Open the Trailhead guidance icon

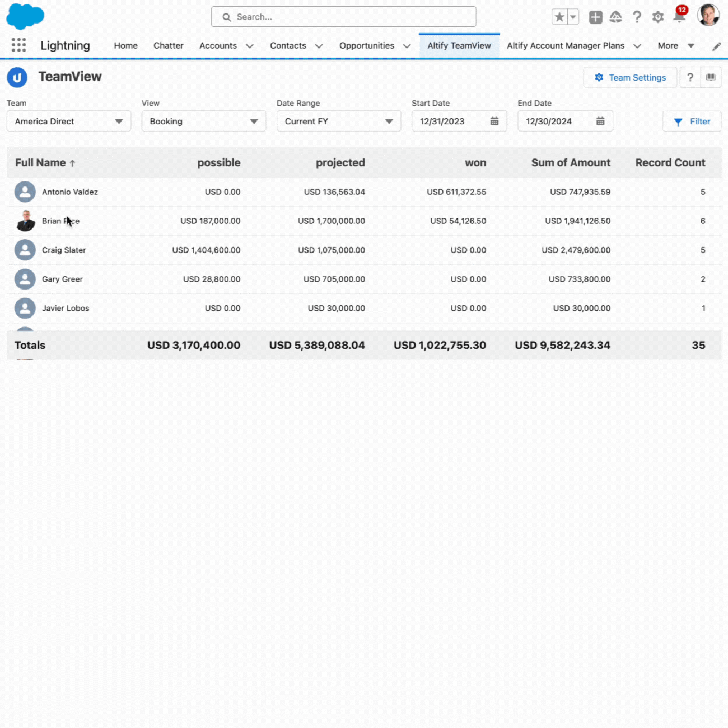[x=616, y=17]
